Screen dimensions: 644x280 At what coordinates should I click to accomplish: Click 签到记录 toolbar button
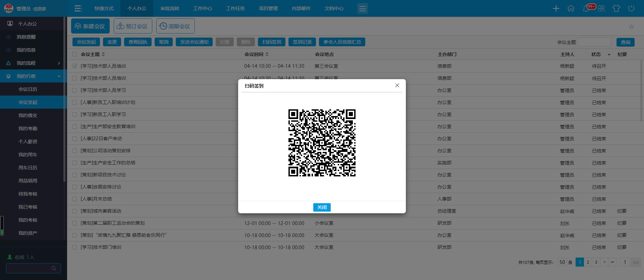(302, 42)
